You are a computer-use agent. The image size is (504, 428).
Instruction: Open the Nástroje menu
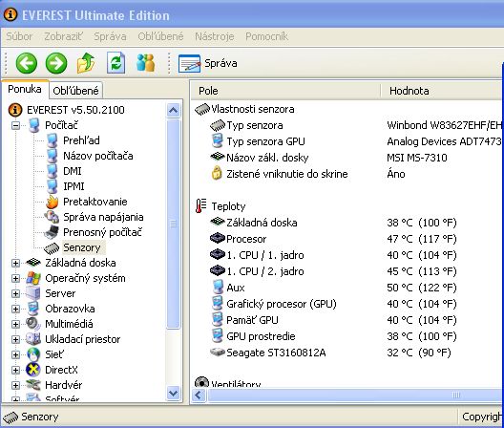tap(215, 36)
